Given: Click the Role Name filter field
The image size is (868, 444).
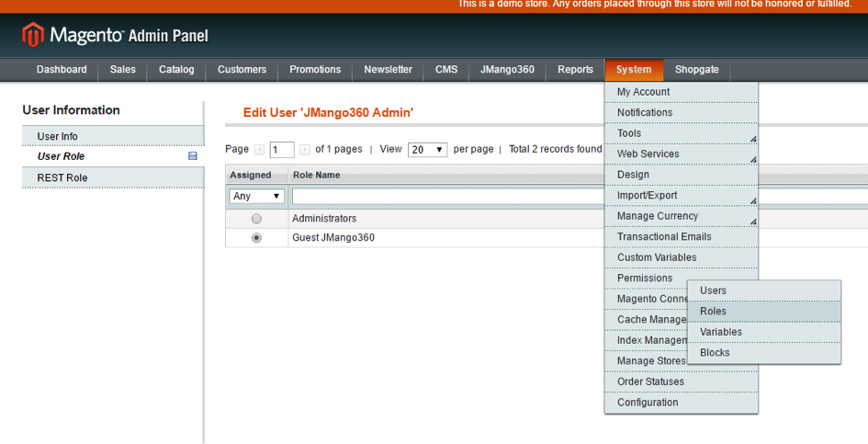Looking at the screenshot, I should coord(448,196).
